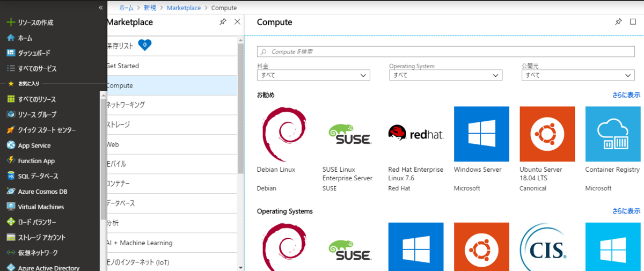Click the リソース グループ cube icon
This screenshot has height=271, width=644.
pyautogui.click(x=10, y=114)
